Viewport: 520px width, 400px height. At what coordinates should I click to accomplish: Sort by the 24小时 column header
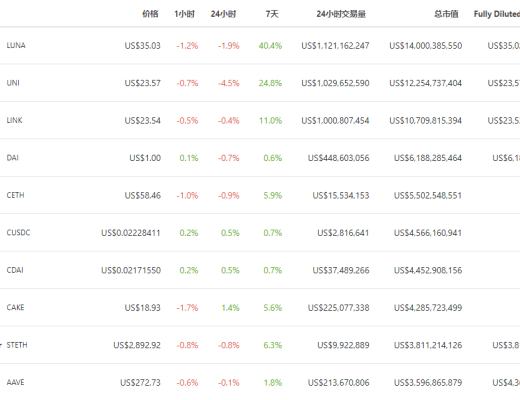pos(223,14)
